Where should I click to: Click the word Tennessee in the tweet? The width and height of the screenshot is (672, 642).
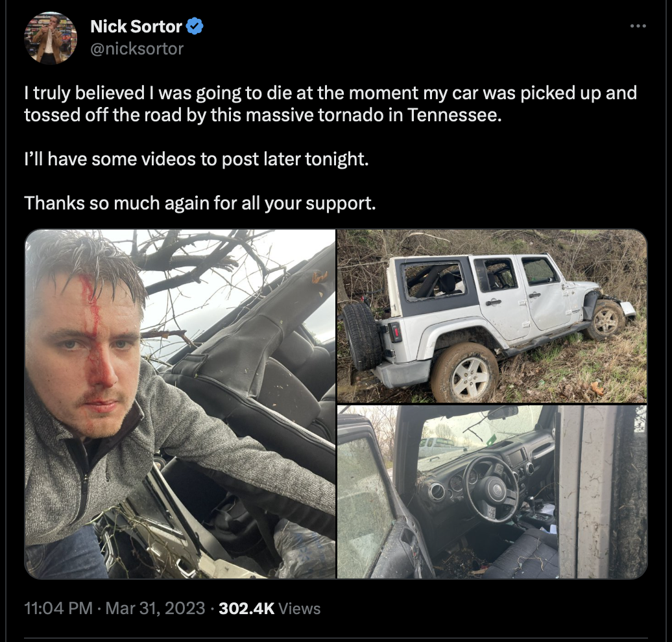click(x=454, y=115)
